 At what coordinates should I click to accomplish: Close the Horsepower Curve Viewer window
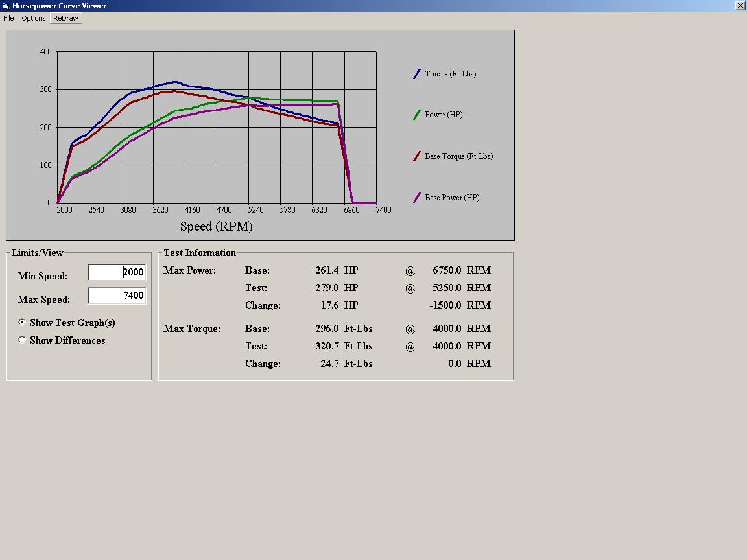tap(741, 6)
